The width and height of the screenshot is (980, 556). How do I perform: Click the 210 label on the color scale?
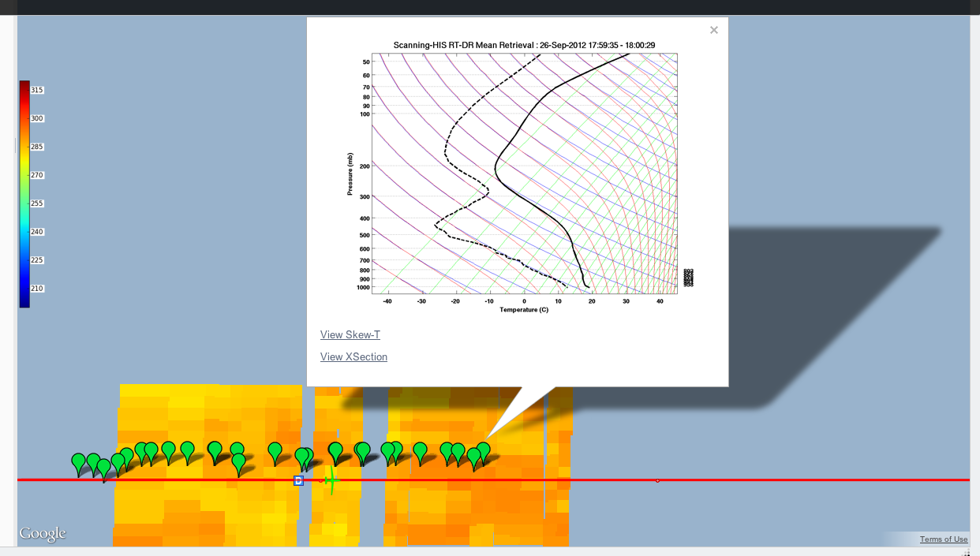(37, 289)
